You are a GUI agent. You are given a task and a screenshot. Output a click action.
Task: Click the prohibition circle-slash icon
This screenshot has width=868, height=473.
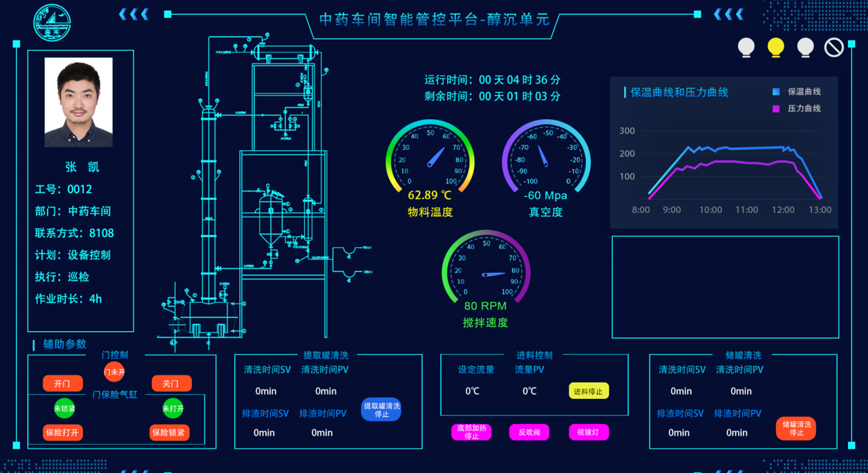[834, 47]
